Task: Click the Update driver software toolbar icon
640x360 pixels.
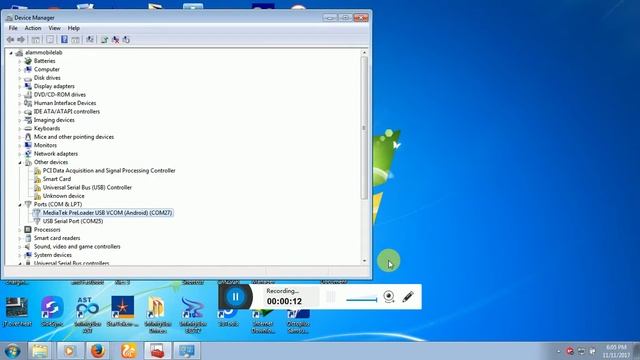Action: point(104,40)
